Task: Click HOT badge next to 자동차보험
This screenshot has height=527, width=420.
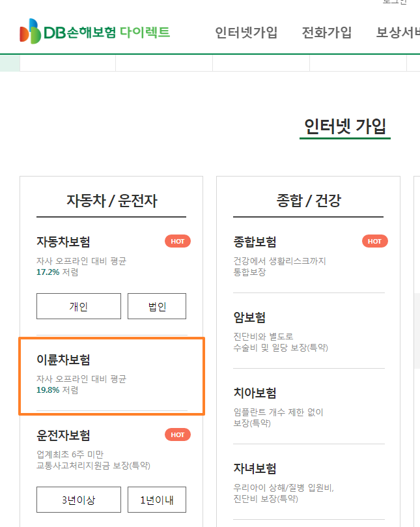Action: click(x=178, y=241)
